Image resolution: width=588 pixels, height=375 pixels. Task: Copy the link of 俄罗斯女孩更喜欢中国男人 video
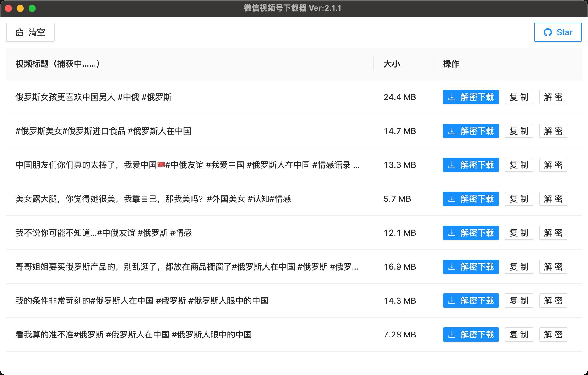518,97
